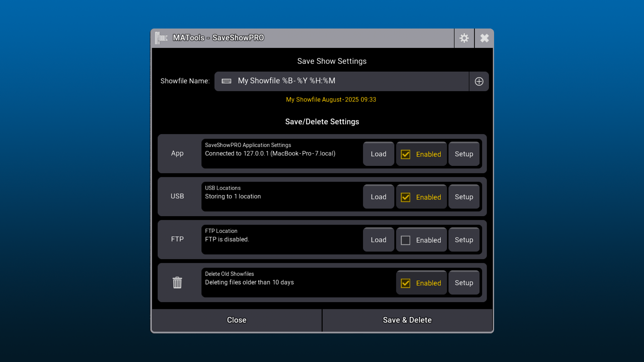Click the Close button
This screenshot has width=644, height=362.
tap(236, 320)
